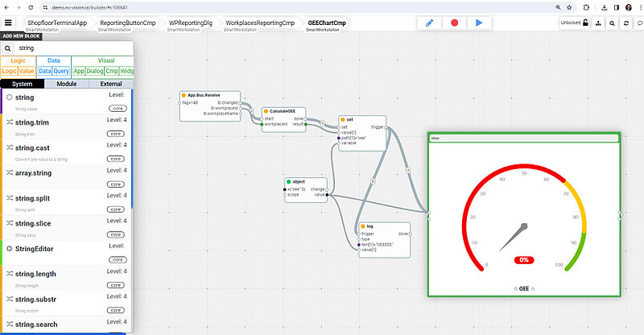The height and width of the screenshot is (335, 644).
Task: Open the comments speech bubble icon
Action: click(639, 23)
